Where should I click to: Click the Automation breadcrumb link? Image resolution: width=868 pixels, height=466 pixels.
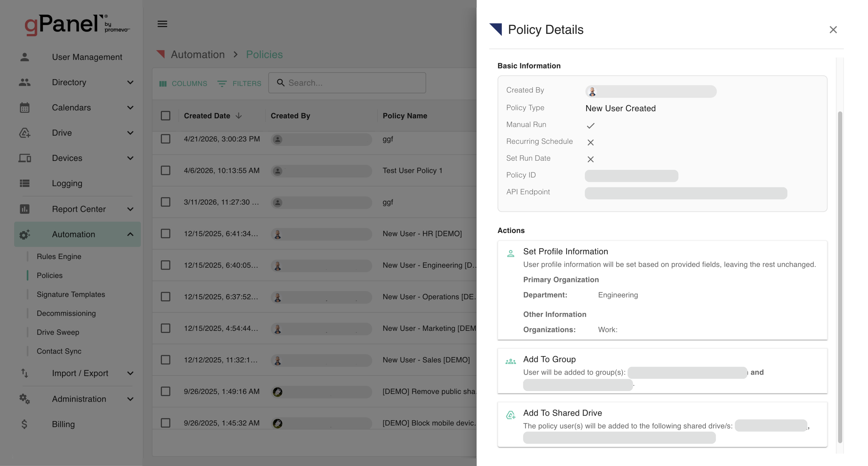[x=197, y=55]
